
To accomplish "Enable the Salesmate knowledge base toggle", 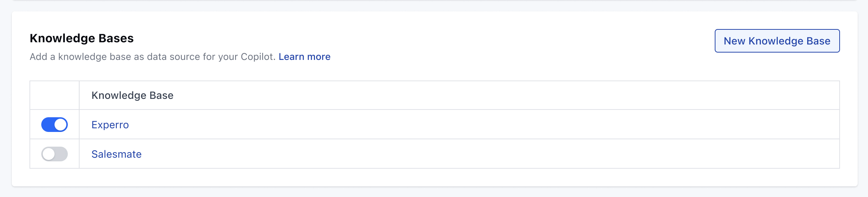I will (x=55, y=154).
